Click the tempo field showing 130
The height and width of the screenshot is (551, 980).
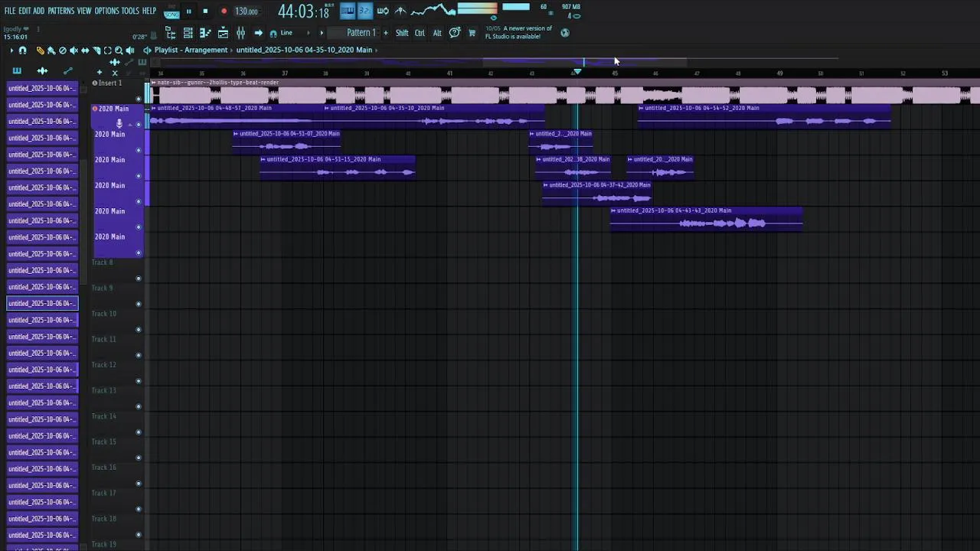click(x=247, y=11)
